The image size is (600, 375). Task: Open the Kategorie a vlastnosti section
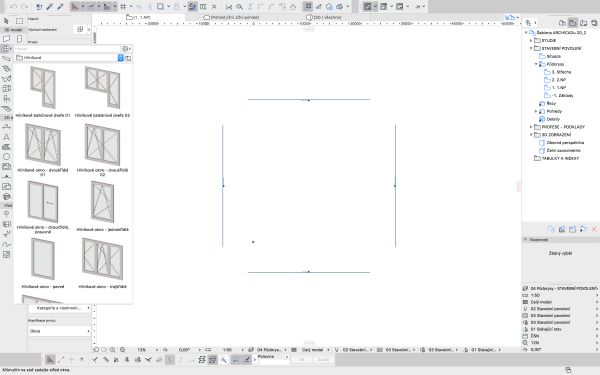pos(59,308)
